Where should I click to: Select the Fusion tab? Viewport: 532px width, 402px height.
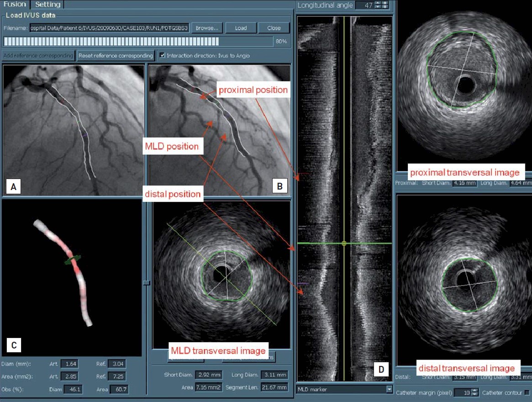coord(15,5)
